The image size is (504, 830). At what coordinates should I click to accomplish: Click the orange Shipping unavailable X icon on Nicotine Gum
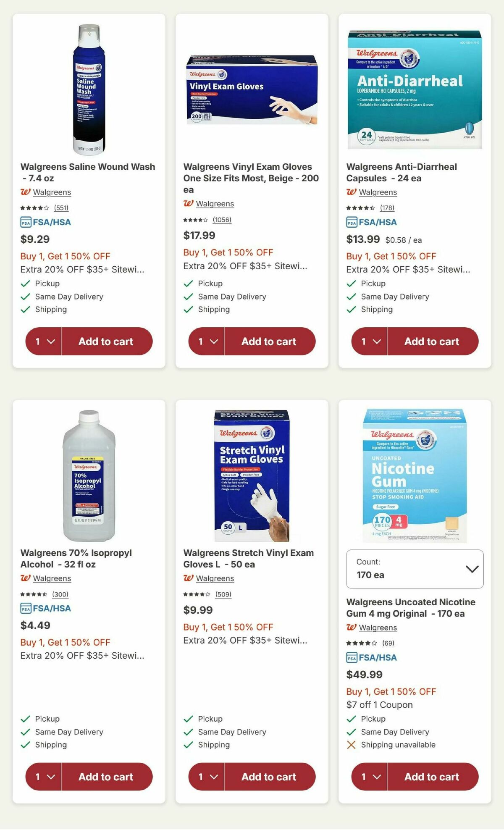(351, 745)
